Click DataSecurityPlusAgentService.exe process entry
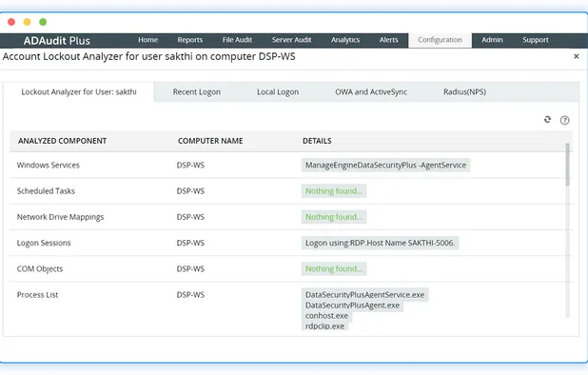Screen dimensions: 588x375 (x=364, y=295)
